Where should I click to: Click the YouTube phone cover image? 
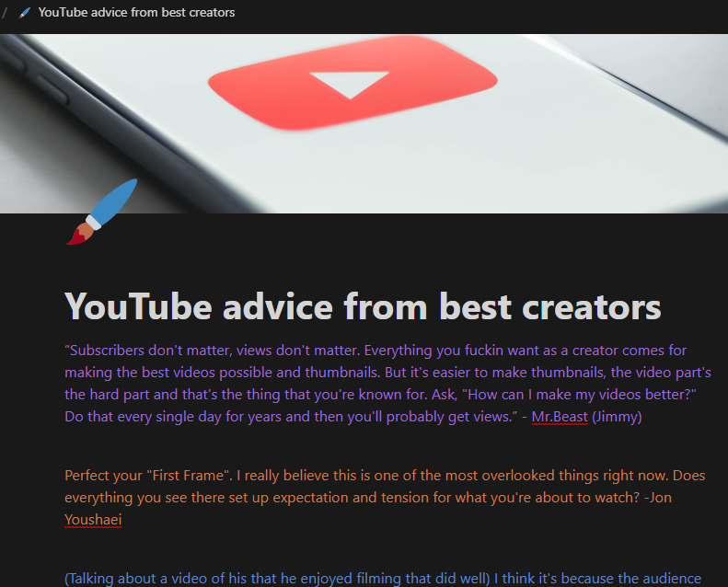pos(364,123)
